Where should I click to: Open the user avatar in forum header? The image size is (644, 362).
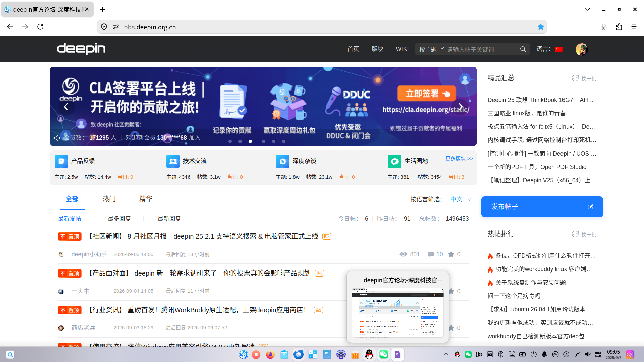click(x=582, y=49)
